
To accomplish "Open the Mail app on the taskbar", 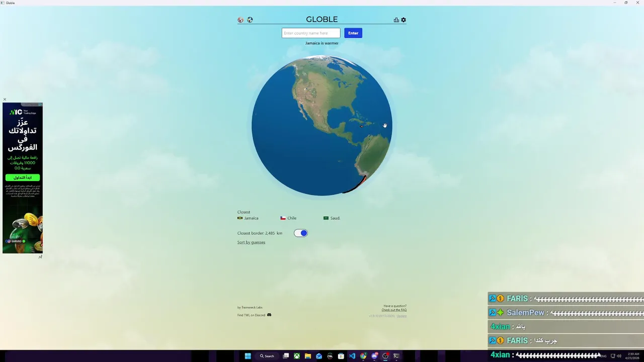I will [319, 356].
